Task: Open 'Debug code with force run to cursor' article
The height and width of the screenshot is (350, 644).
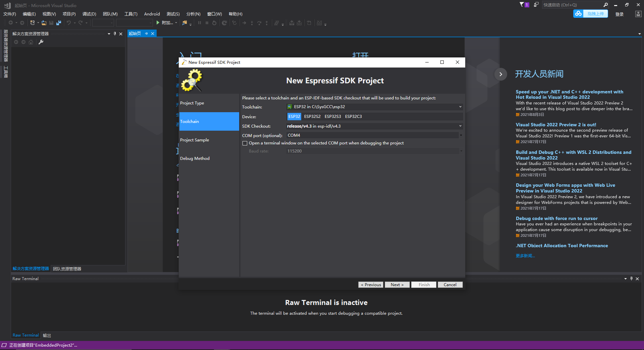Action: pos(556,218)
